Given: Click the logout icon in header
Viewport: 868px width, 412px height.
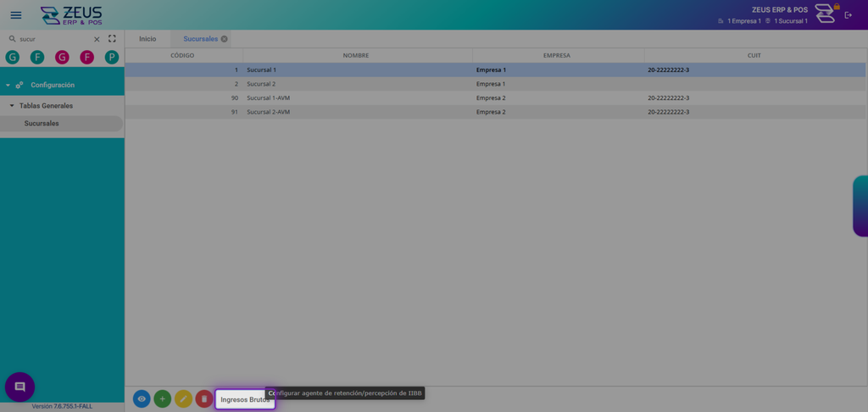Looking at the screenshot, I should click(848, 15).
